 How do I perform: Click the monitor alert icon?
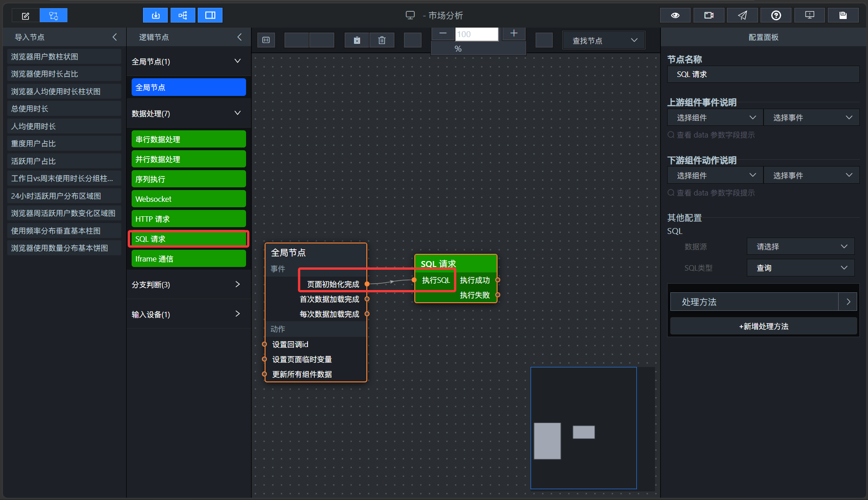click(810, 15)
